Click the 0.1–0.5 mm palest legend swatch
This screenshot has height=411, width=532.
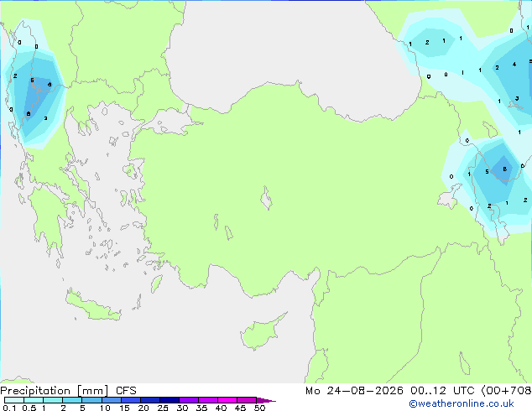click(x=14, y=400)
